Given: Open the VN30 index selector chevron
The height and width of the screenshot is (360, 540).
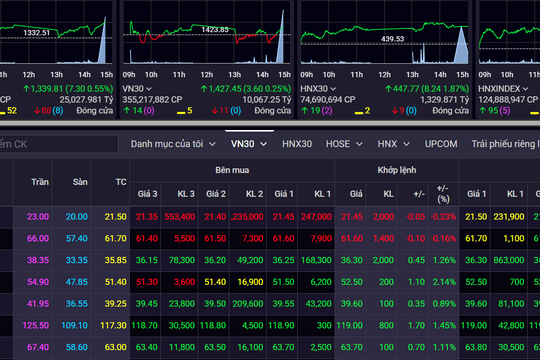Looking at the screenshot, I should click(149, 89).
